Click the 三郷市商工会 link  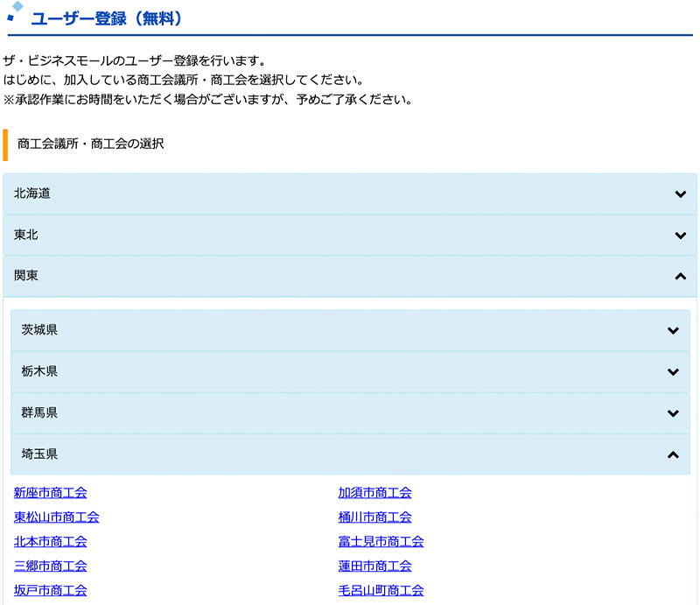coord(51,566)
